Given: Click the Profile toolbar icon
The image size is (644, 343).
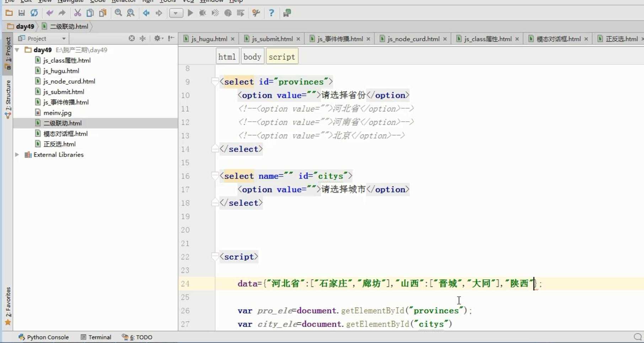Looking at the screenshot, I should [228, 13].
